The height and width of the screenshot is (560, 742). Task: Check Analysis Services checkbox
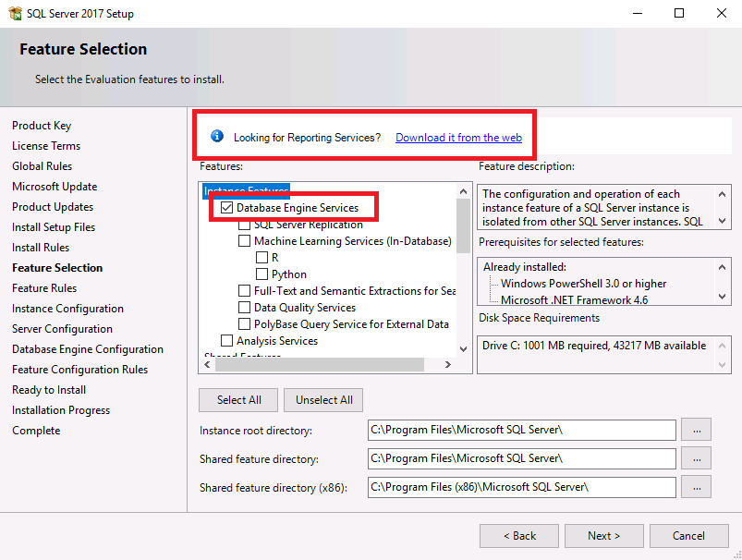tap(227, 341)
